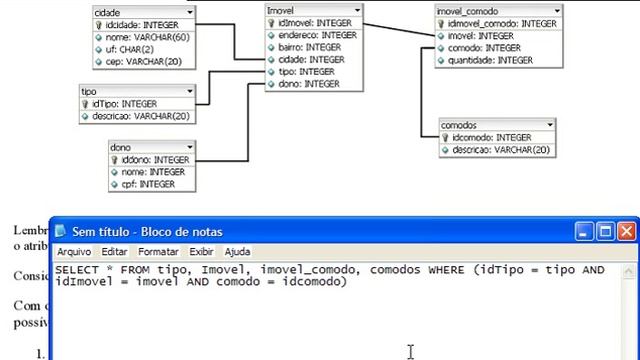The width and height of the screenshot is (640, 360).
Task: Minimize the Bloco de notas window
Action: click(584, 231)
